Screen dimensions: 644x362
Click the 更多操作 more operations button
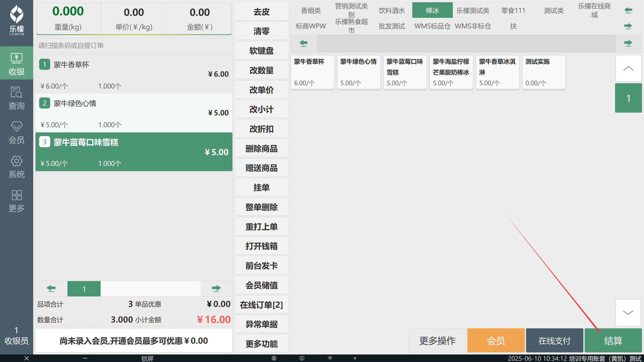point(437,340)
